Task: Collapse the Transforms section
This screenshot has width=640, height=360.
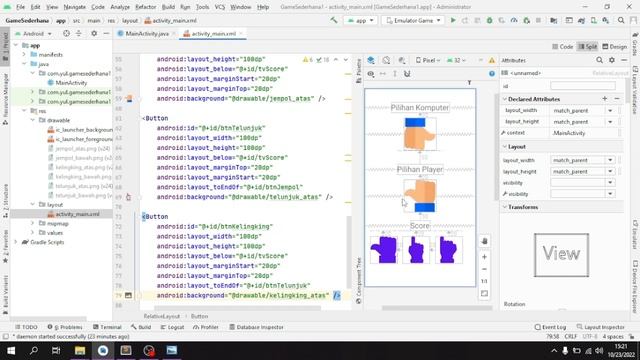Action: pyautogui.click(x=504, y=207)
